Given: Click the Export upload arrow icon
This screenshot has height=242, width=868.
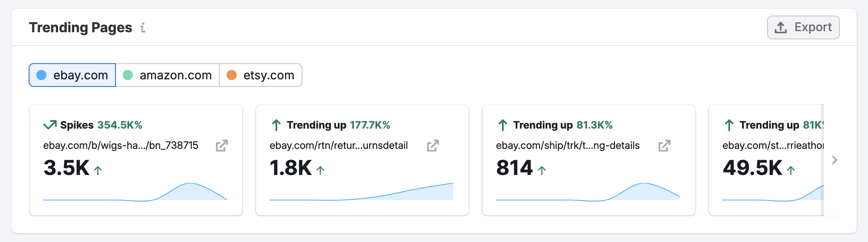Looking at the screenshot, I should (781, 28).
